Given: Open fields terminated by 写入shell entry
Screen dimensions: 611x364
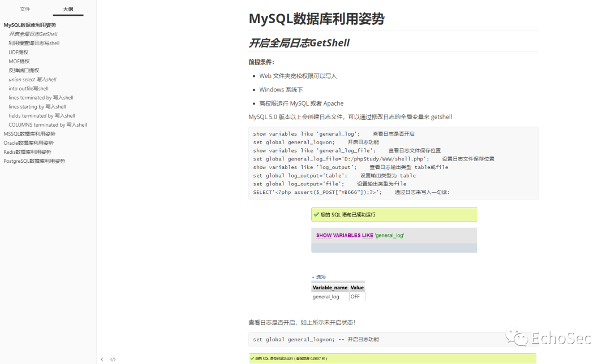Looking at the screenshot, I should pyautogui.click(x=42, y=116).
